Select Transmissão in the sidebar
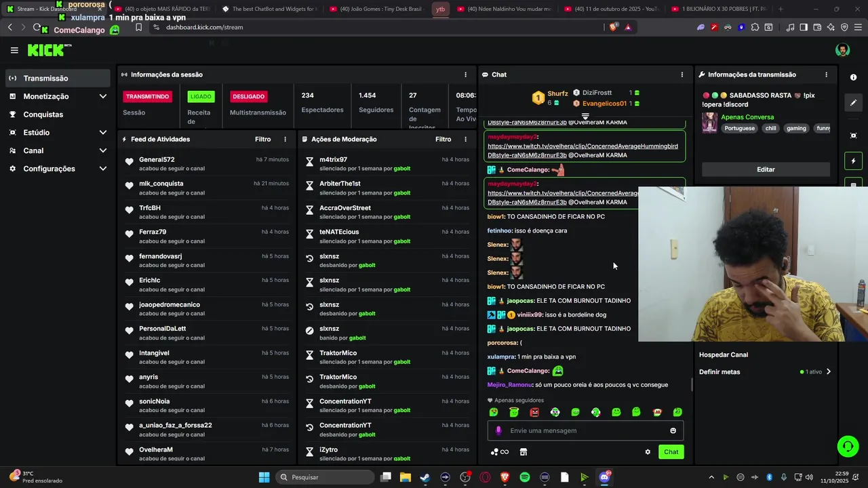Viewport: 868px width, 488px height. coord(58,78)
